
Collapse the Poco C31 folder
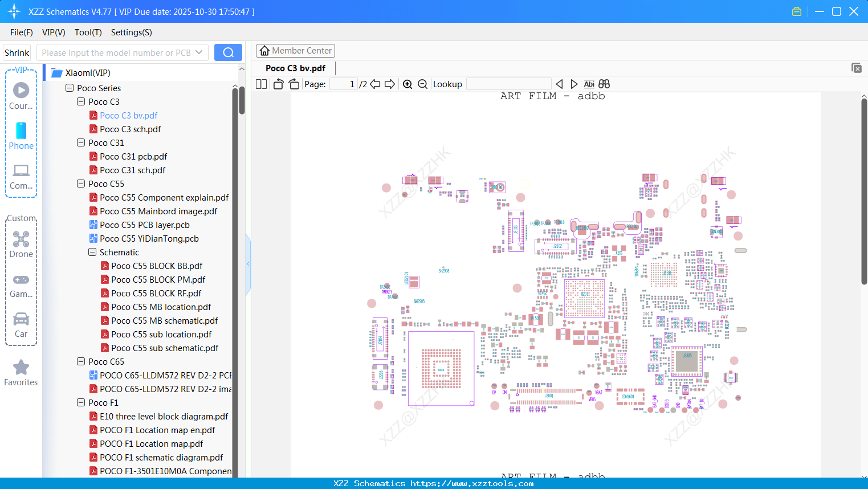click(x=81, y=142)
